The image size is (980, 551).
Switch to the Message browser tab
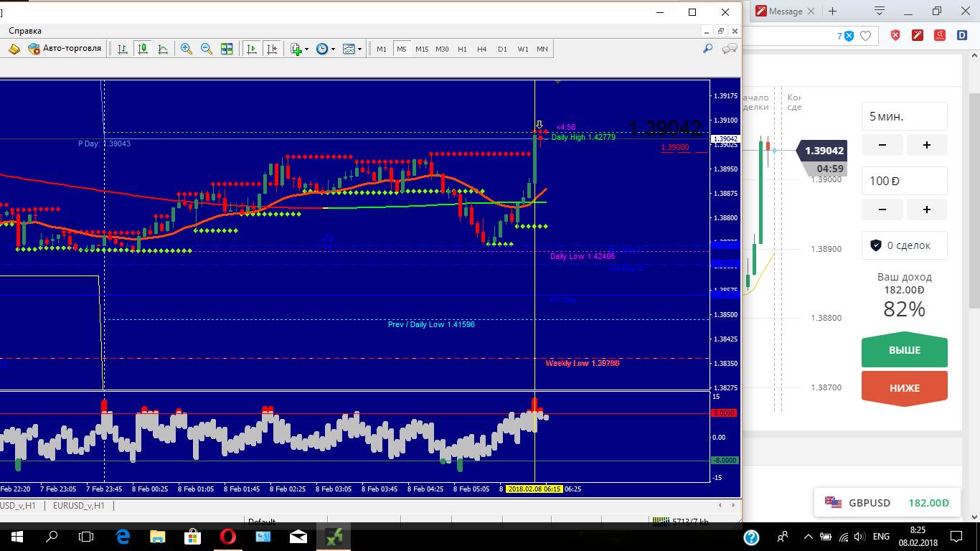pos(786,11)
